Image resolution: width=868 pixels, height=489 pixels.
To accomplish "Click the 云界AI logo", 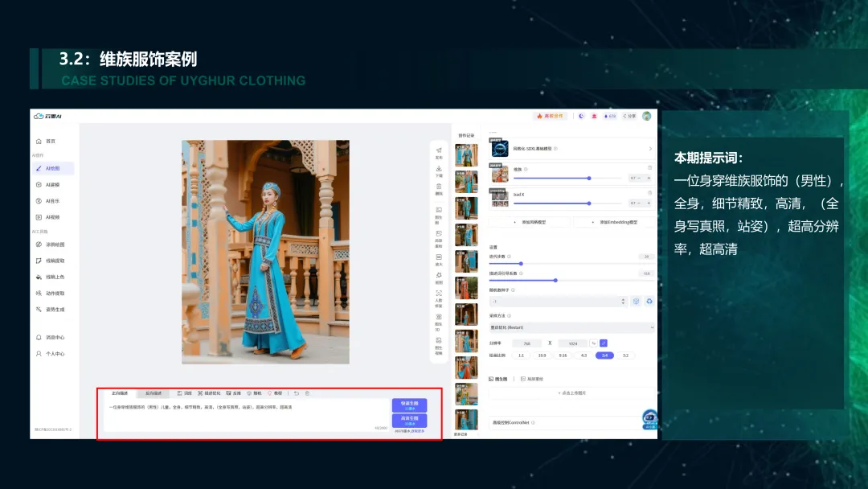I will (x=47, y=117).
